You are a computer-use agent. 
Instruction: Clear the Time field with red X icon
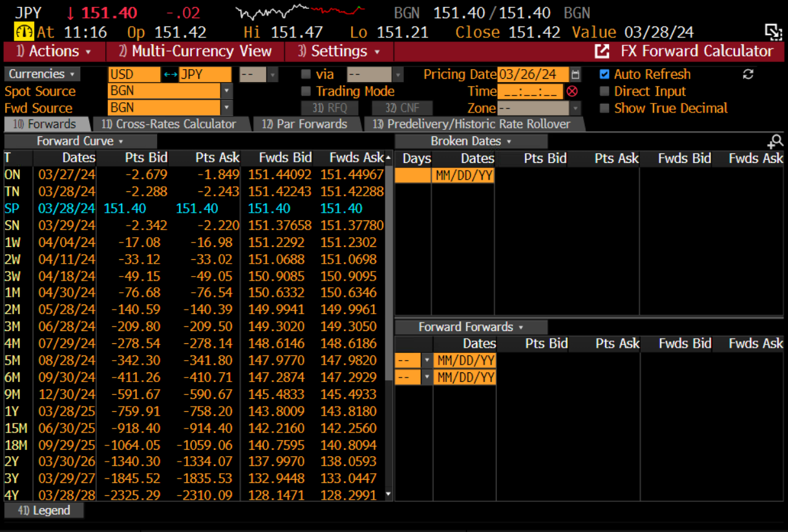click(x=572, y=92)
